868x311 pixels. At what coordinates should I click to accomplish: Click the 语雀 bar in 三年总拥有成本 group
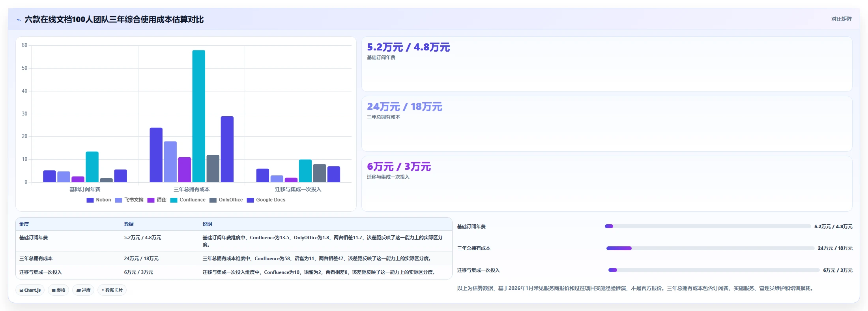(185, 169)
